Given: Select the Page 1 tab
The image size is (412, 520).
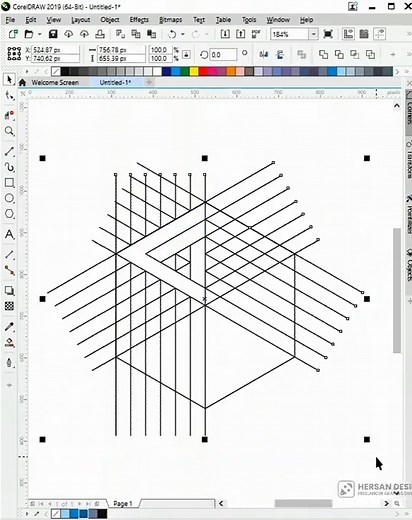Looking at the screenshot, I should pyautogui.click(x=123, y=503).
